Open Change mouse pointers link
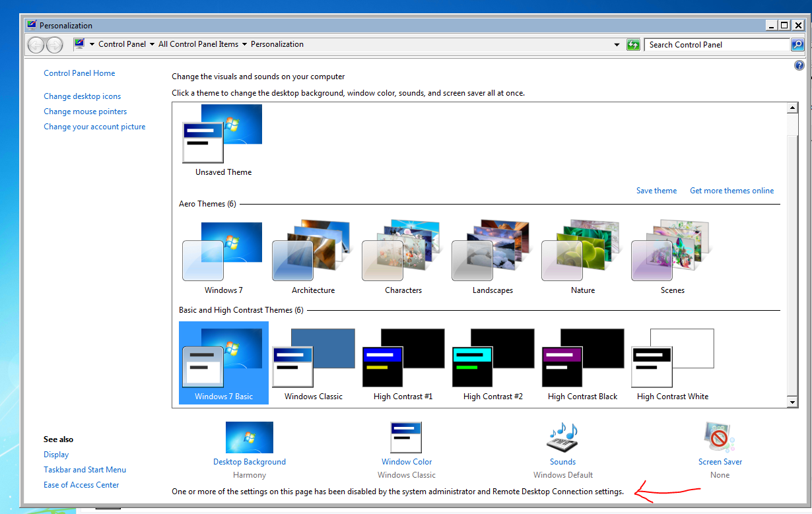This screenshot has width=812, height=514. click(x=85, y=112)
